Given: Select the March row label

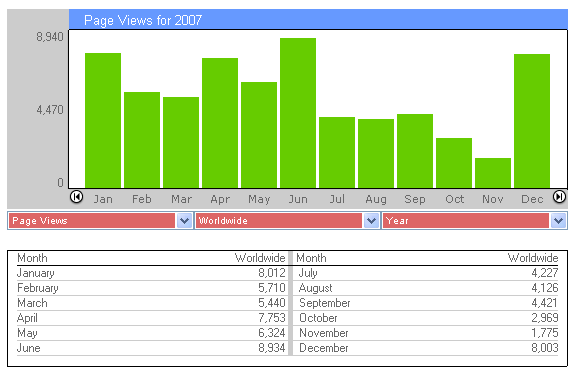Looking at the screenshot, I should (x=32, y=303).
